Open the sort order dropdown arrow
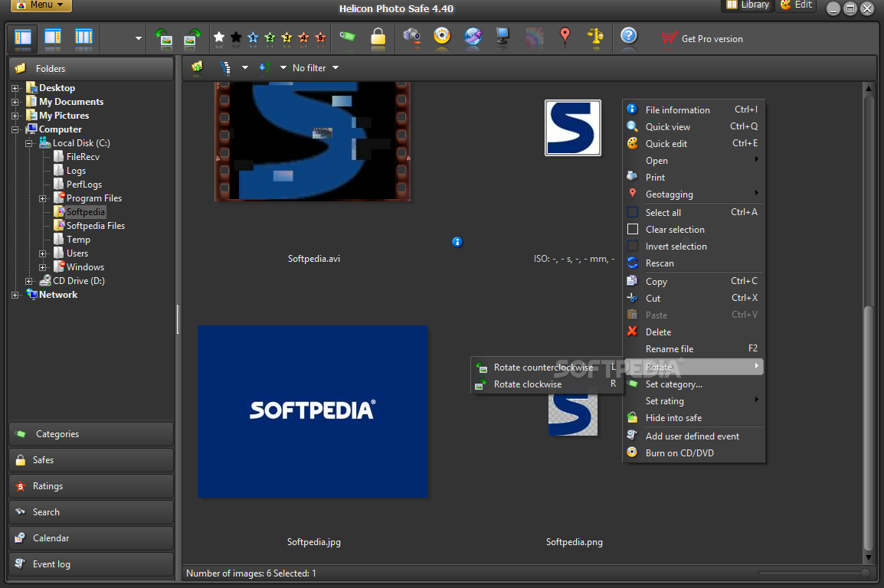Viewport: 884px width, 588px height. pos(283,67)
